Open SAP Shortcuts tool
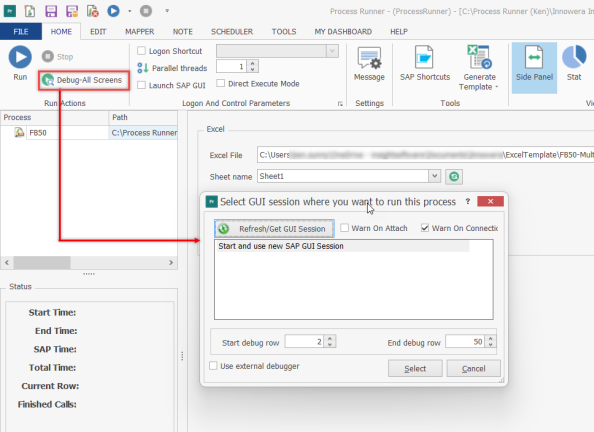This screenshot has height=432, width=594. point(425,63)
